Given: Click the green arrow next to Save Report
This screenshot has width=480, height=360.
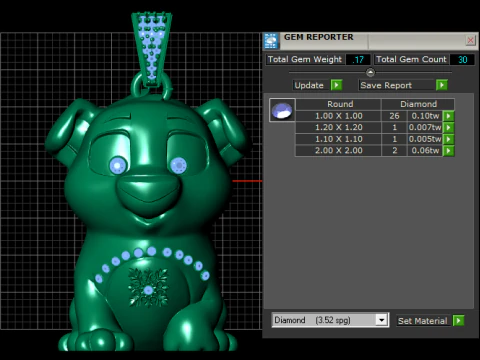Looking at the screenshot, I should tap(442, 85).
